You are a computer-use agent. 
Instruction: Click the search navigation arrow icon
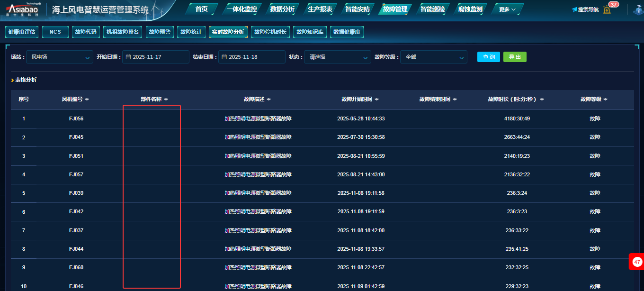(574, 9)
